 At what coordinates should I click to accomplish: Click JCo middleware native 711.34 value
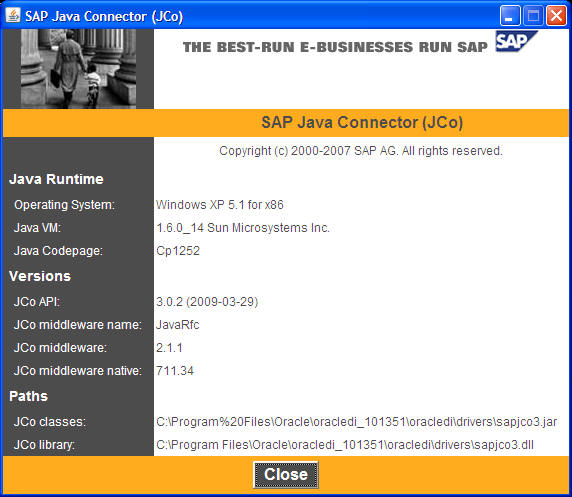[175, 371]
